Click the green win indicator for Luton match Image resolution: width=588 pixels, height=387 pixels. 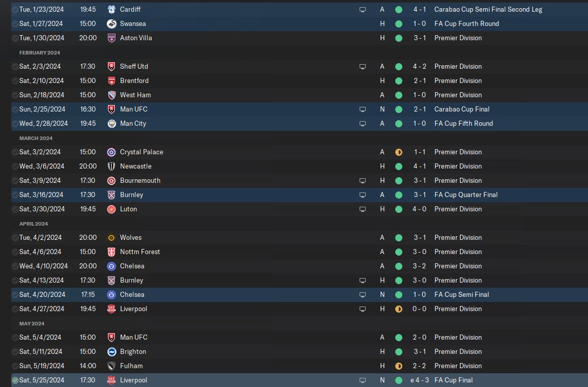pyautogui.click(x=399, y=209)
